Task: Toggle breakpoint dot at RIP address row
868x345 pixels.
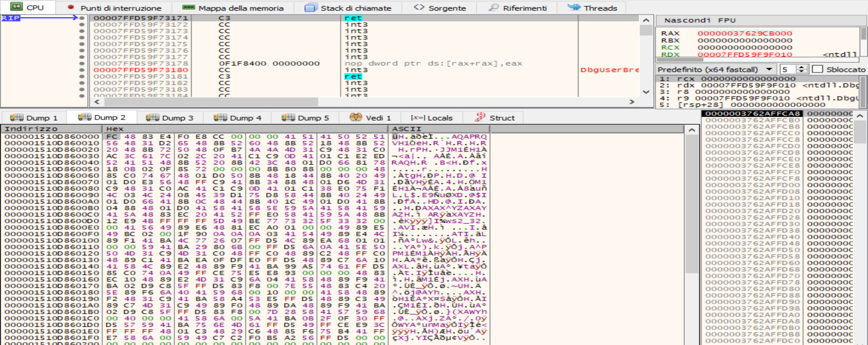Action: (x=82, y=18)
